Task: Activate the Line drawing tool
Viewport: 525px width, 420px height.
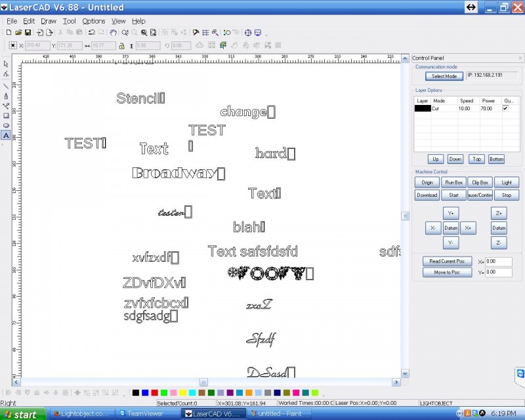Action: (6, 85)
